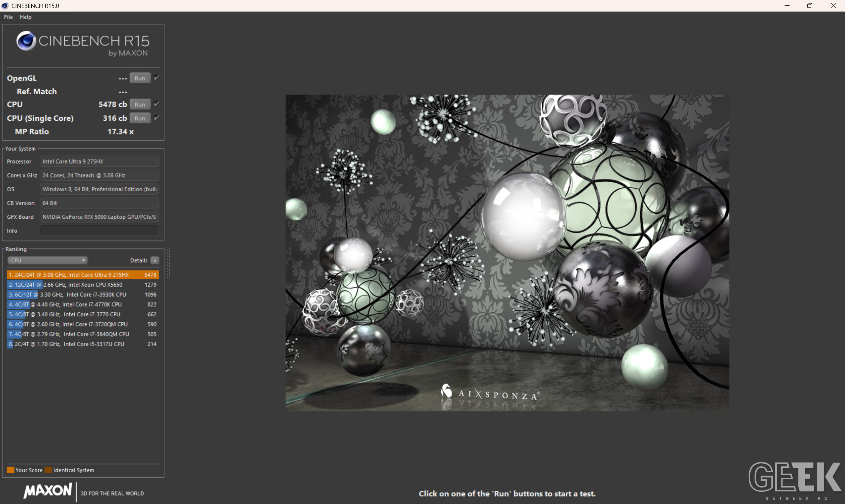Run the CPU (Single Core) benchmark
The height and width of the screenshot is (504, 845).
tap(140, 118)
